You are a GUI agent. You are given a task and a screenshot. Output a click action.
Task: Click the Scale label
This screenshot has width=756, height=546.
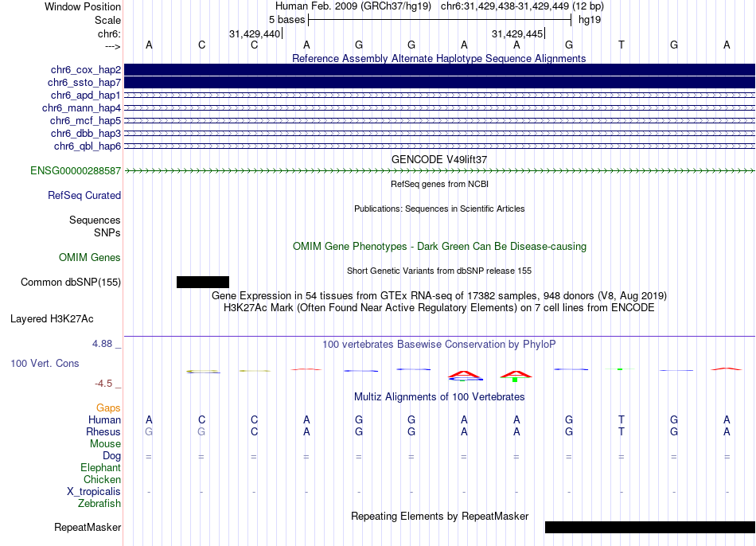[108, 20]
